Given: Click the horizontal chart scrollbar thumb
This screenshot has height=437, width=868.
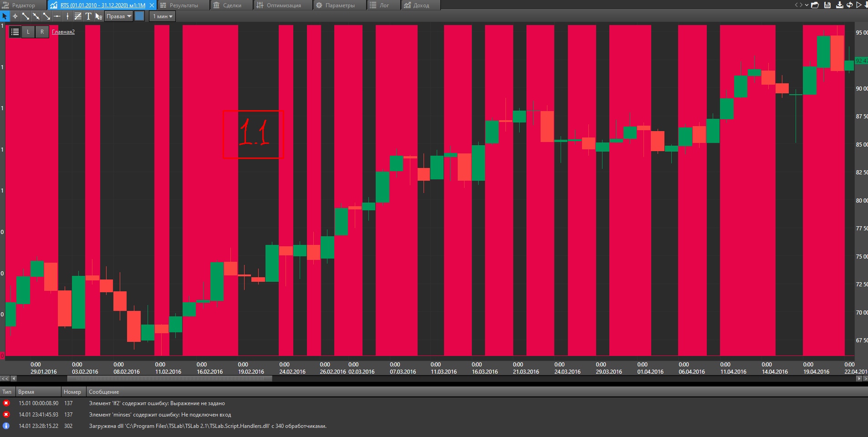Looking at the screenshot, I should coord(170,378).
